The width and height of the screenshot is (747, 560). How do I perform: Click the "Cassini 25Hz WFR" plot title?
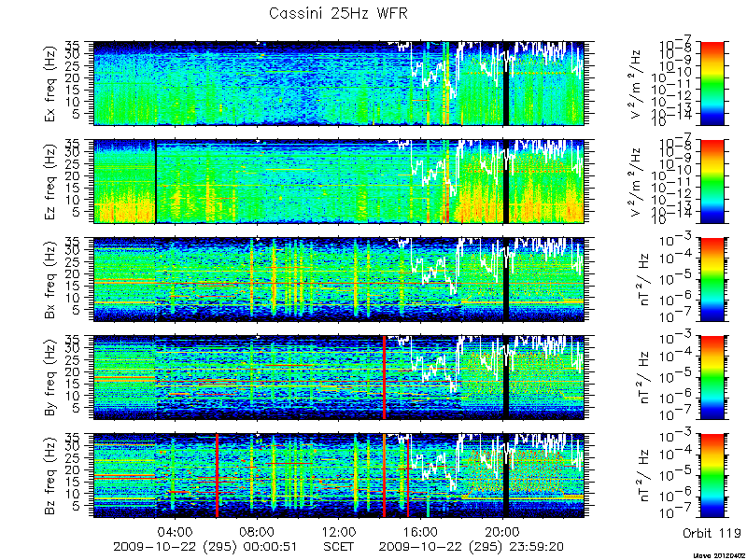338,13
